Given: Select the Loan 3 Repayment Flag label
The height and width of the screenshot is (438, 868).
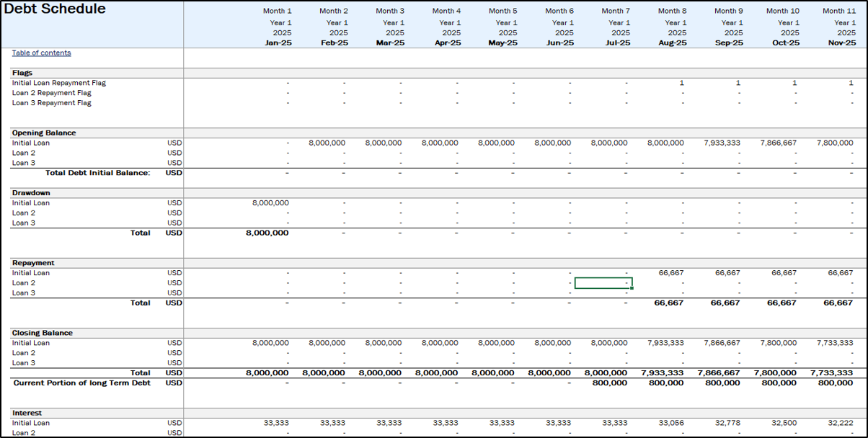Looking at the screenshot, I should click(52, 103).
